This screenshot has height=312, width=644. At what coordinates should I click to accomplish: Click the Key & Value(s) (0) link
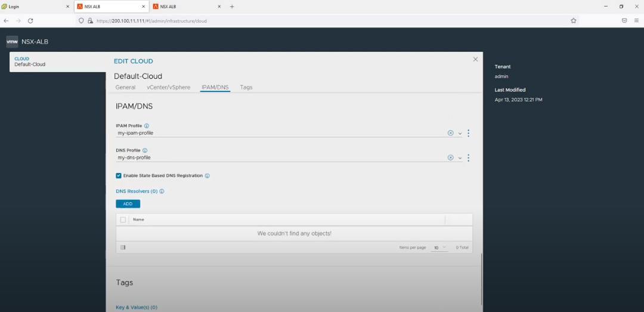(x=137, y=307)
